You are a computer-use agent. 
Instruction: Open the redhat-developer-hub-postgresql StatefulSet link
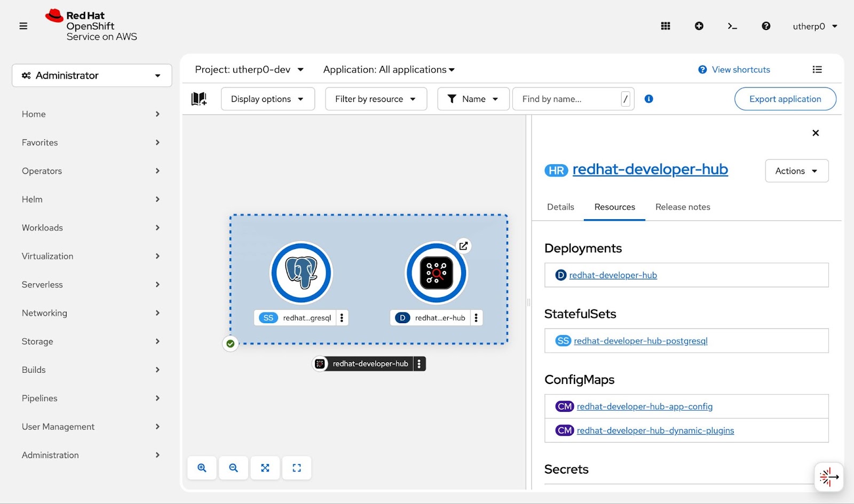[x=640, y=341]
